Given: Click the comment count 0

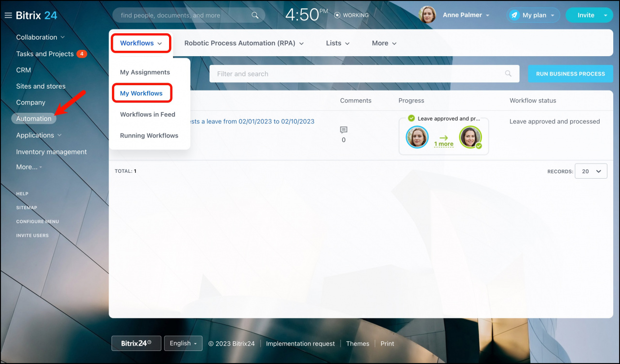Looking at the screenshot, I should click(343, 140).
